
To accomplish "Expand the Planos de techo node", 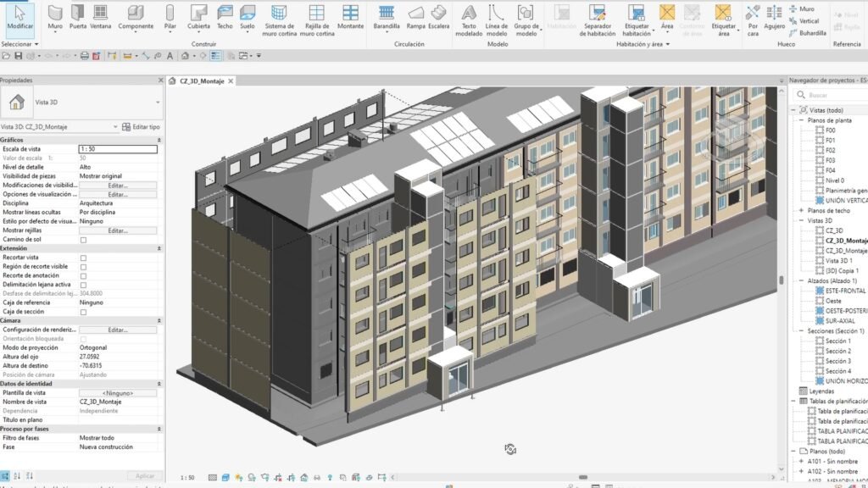I will point(801,211).
